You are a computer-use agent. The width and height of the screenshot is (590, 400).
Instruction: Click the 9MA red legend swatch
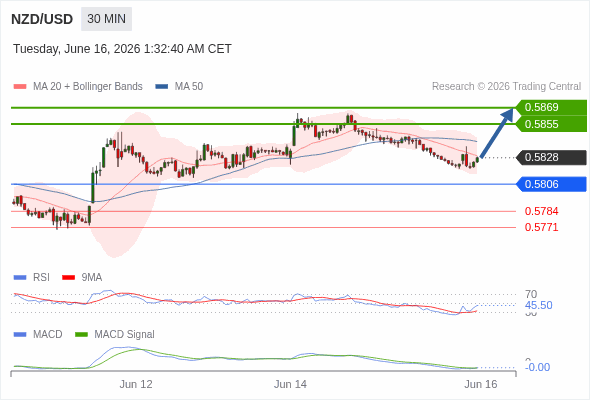pyautogui.click(x=68, y=278)
